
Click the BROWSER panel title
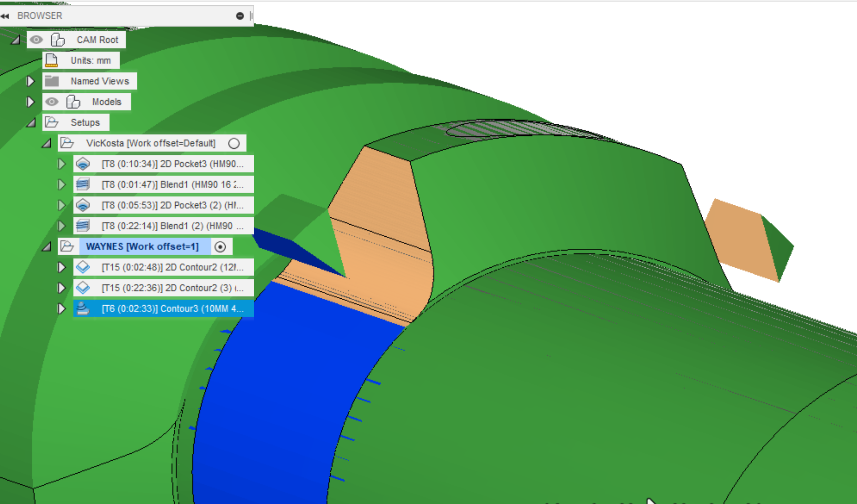40,16
